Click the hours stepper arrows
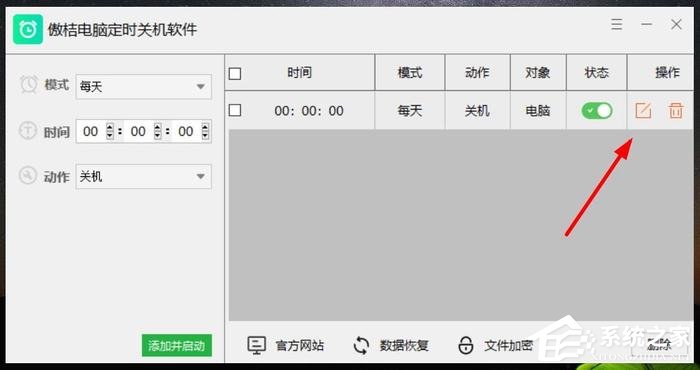This screenshot has height=370, width=700. click(x=110, y=131)
